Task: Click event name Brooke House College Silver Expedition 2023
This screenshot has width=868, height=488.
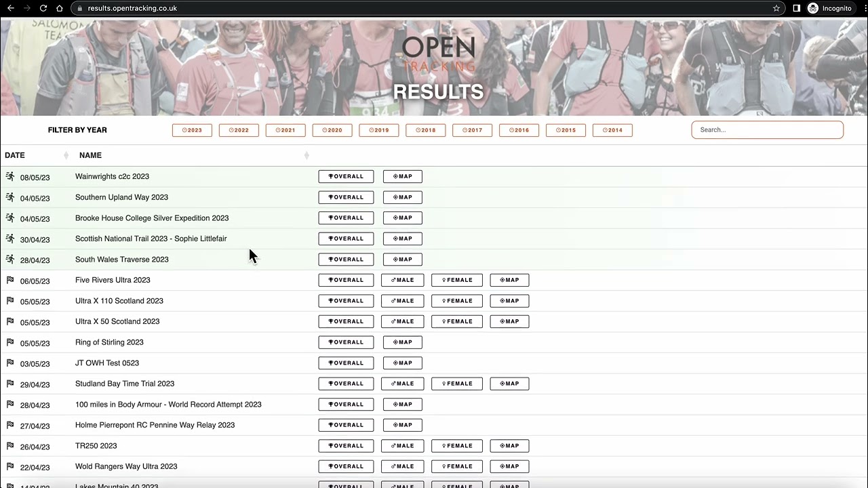Action: tap(152, 218)
